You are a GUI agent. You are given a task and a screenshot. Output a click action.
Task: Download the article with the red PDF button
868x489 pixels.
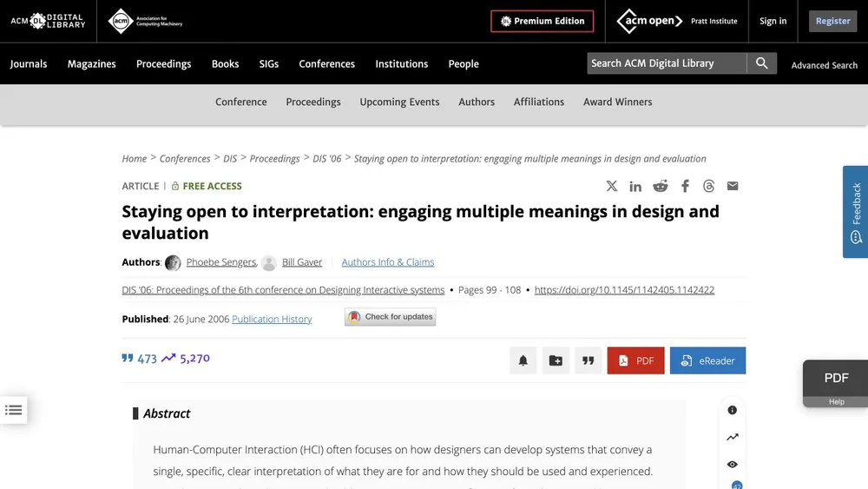pyautogui.click(x=635, y=360)
